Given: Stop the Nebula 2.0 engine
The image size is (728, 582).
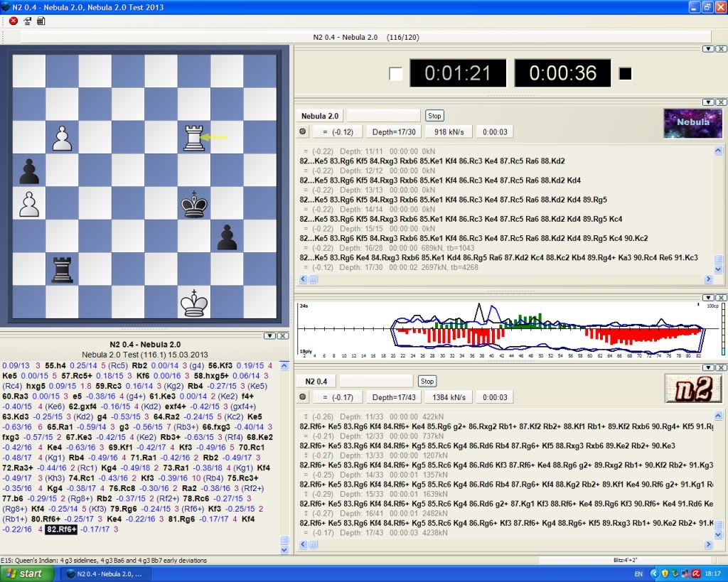Looking at the screenshot, I should click(434, 116).
